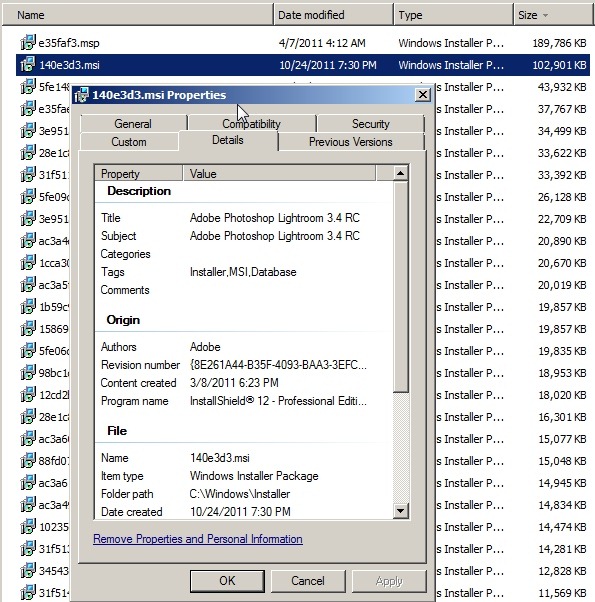Screen dimensions: 595x602
Task: Select the file icon of the 15,048 KB row
Action: tap(28, 461)
